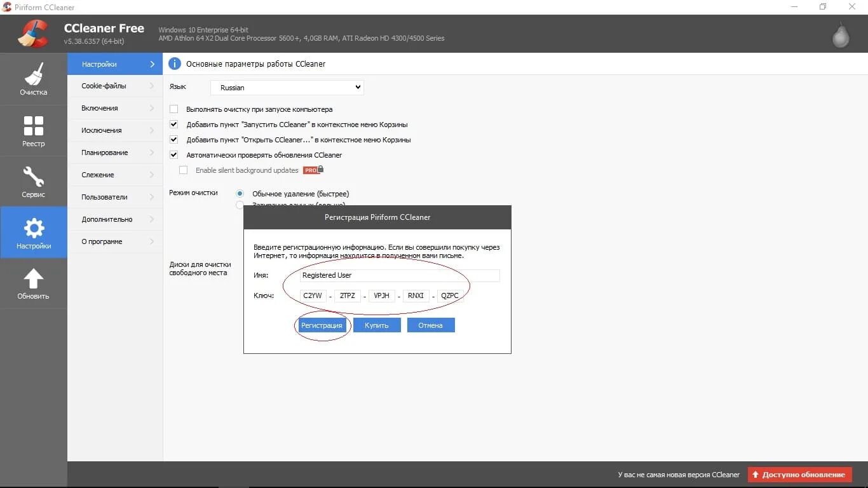
Task: Open the Сервис wrench tools section
Action: pos(33,182)
